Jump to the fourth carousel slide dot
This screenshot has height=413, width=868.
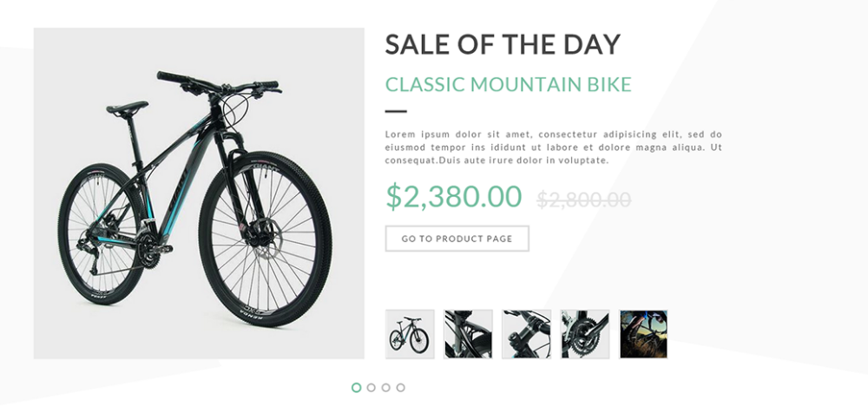point(400,388)
